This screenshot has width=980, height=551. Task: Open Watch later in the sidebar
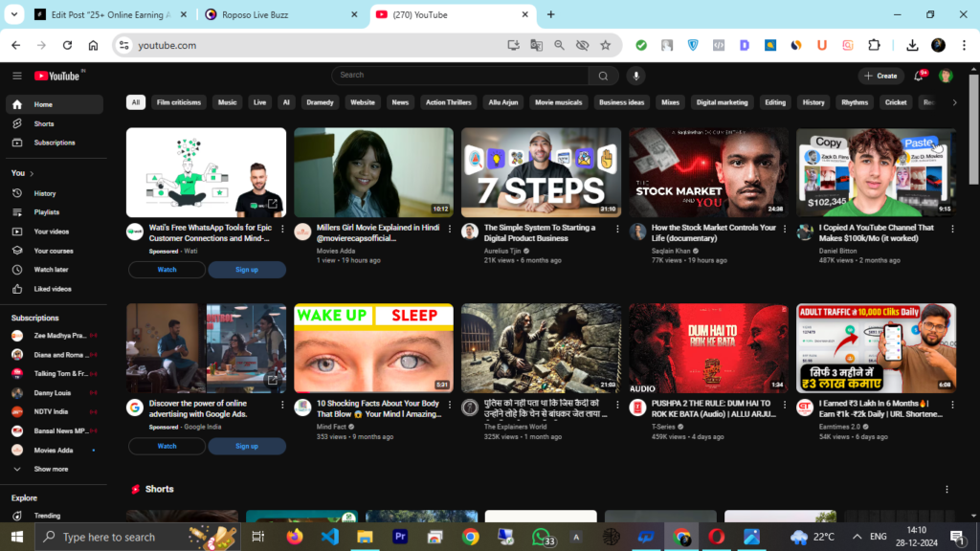point(51,270)
